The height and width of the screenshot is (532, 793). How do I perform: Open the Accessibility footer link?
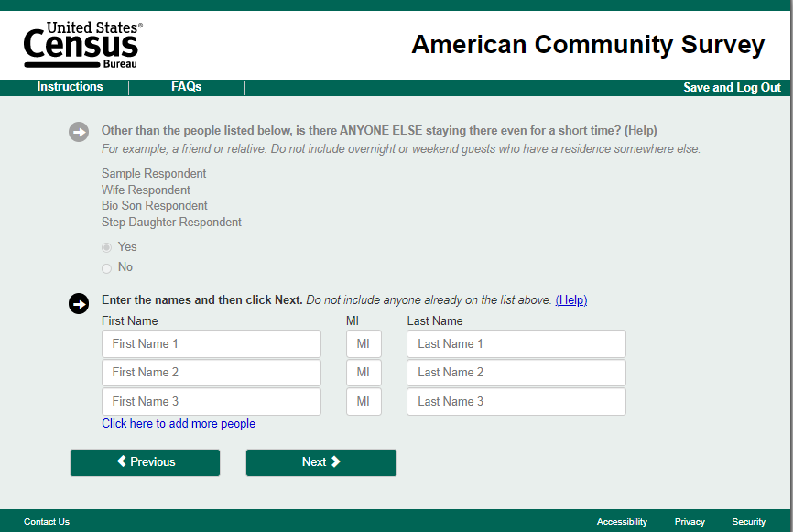tap(622, 522)
